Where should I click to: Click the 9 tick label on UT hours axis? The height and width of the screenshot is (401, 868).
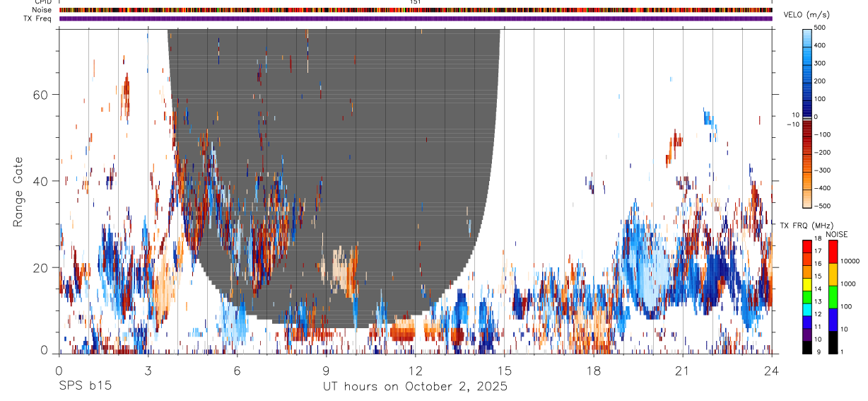[326, 371]
